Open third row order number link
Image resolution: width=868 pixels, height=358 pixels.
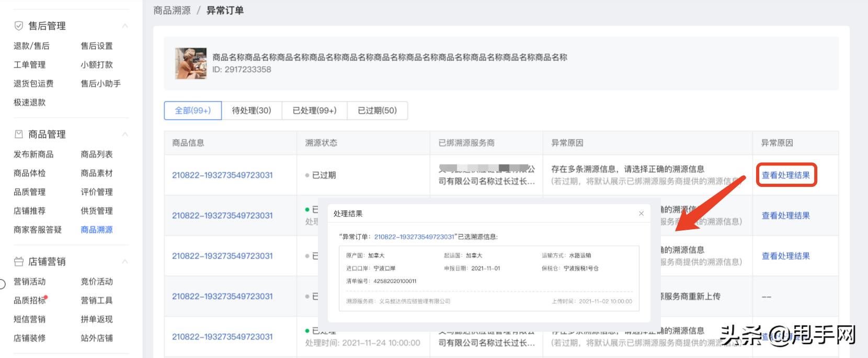click(222, 256)
